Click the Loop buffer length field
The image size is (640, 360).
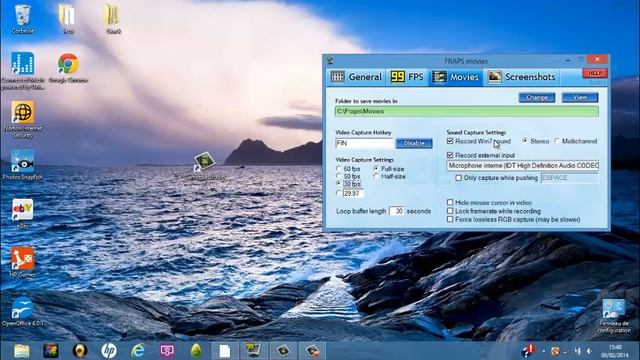click(396, 211)
